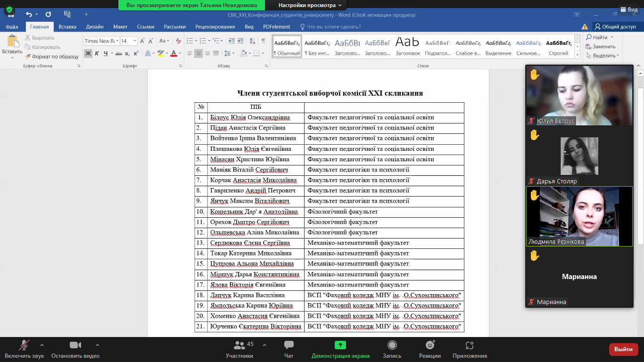The image size is (644, 362).
Task: Click the red Выйти leave button
Action: click(623, 349)
